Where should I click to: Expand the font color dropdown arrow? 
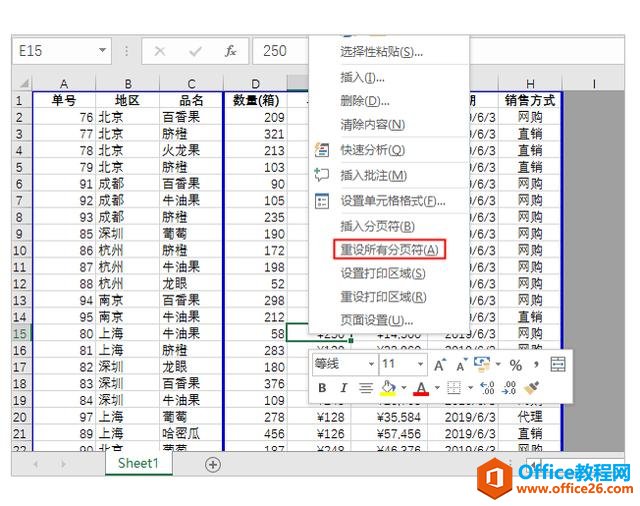[x=437, y=388]
